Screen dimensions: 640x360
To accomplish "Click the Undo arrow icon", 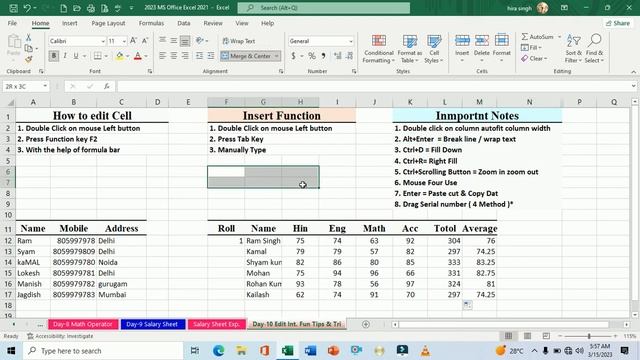I will click(27, 8).
